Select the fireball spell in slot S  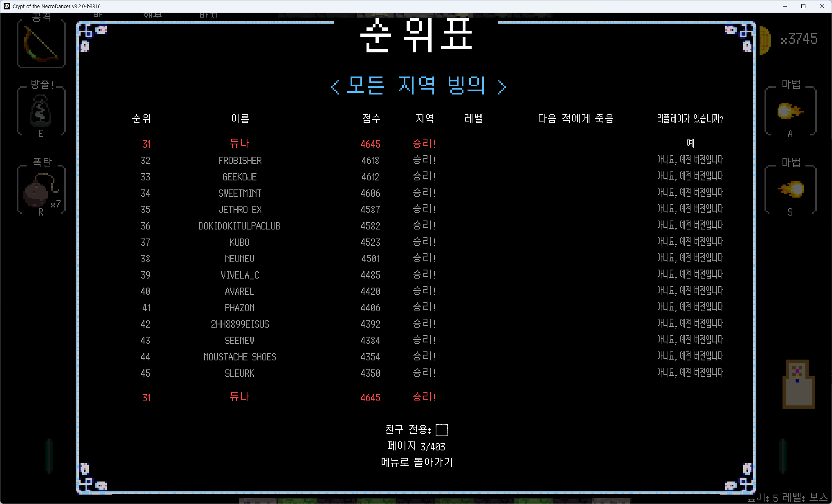click(x=791, y=189)
